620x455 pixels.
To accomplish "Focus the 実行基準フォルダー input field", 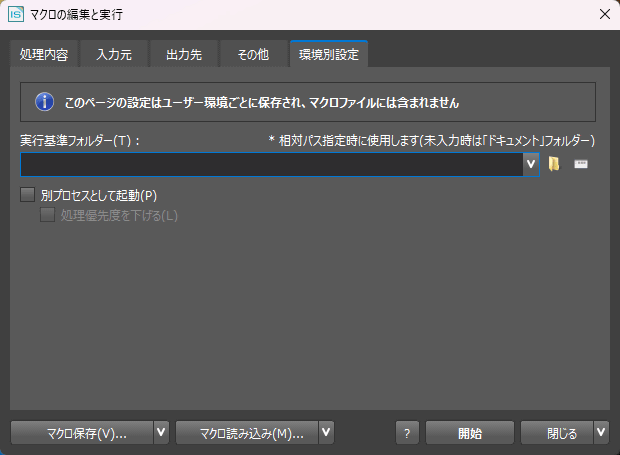I will pyautogui.click(x=272, y=164).
